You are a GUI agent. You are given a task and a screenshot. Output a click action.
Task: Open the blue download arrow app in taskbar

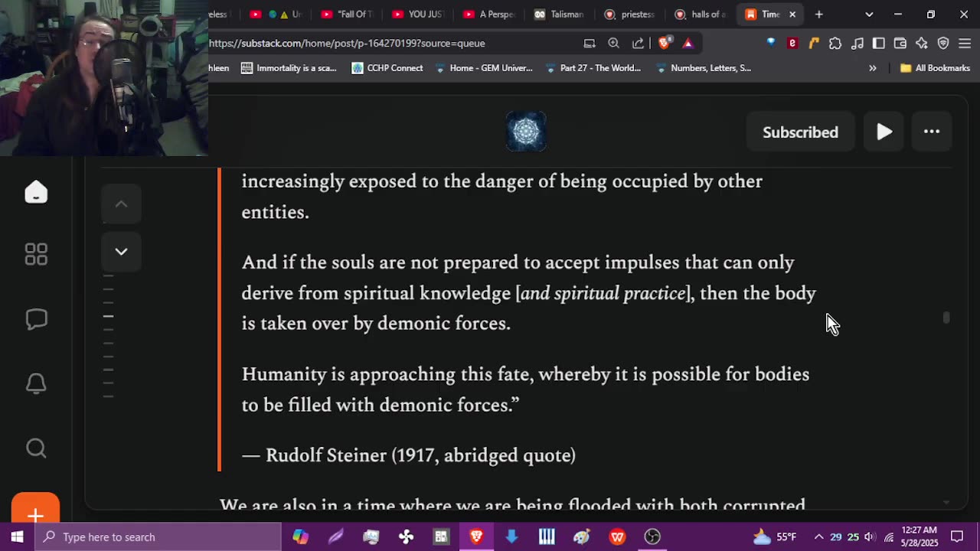(511, 536)
